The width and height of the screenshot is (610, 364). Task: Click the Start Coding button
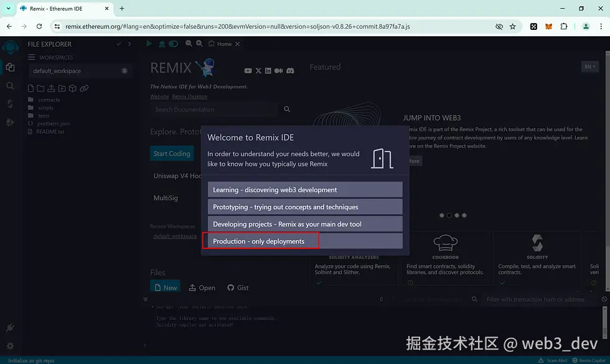(x=172, y=154)
